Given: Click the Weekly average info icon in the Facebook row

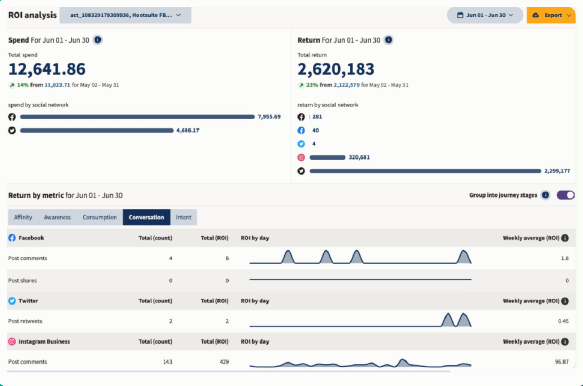Looking at the screenshot, I should pyautogui.click(x=565, y=238).
